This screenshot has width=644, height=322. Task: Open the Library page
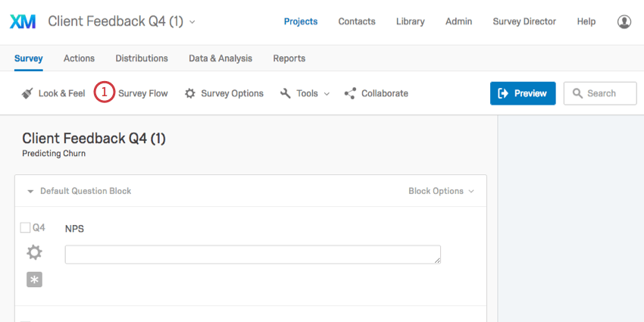pyautogui.click(x=410, y=21)
